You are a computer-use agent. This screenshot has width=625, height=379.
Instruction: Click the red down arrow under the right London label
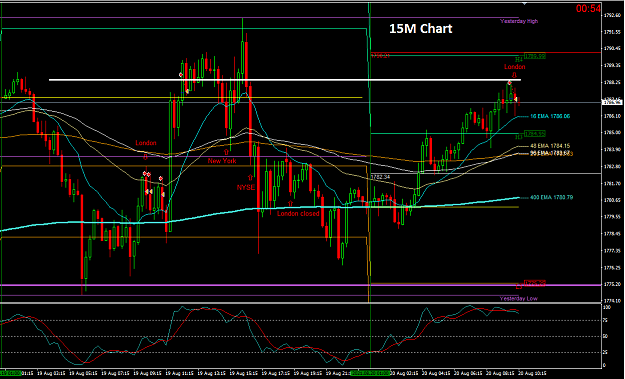click(x=514, y=75)
